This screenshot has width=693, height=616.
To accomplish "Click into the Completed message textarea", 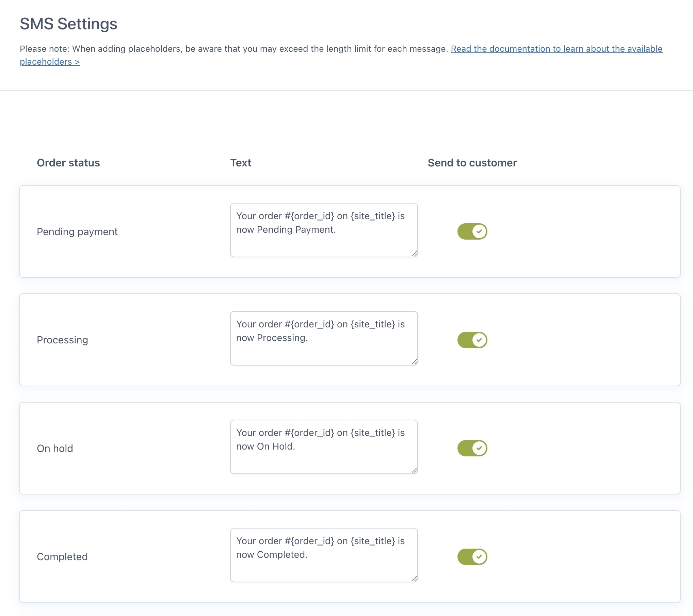I will click(x=323, y=555).
